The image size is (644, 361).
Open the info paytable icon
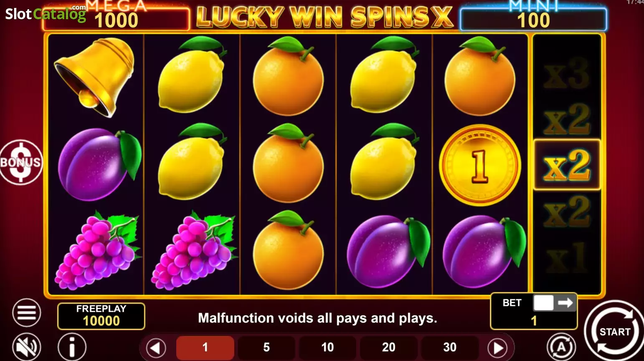(72, 347)
